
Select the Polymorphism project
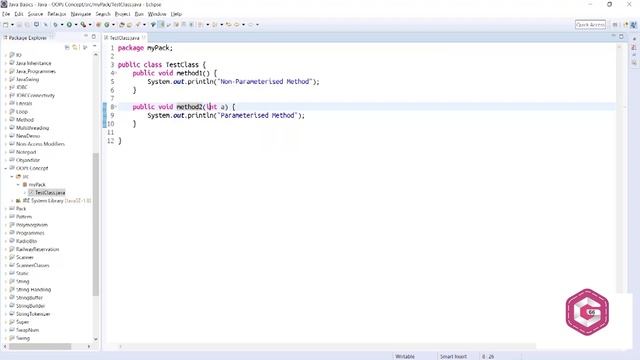click(x=32, y=225)
